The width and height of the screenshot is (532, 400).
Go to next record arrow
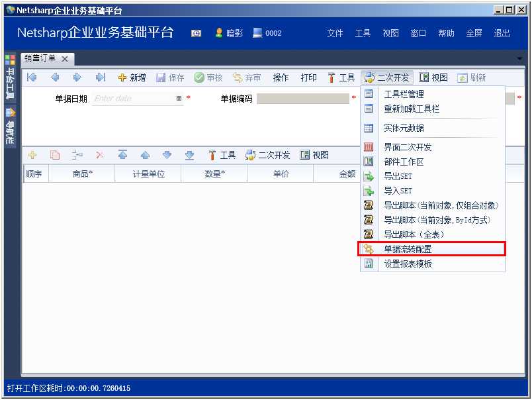coord(77,77)
